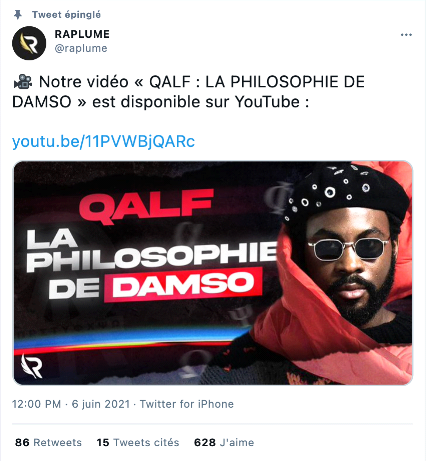This screenshot has width=426, height=461.
Task: Click the QALF red title on the thumbnail
Action: [146, 205]
